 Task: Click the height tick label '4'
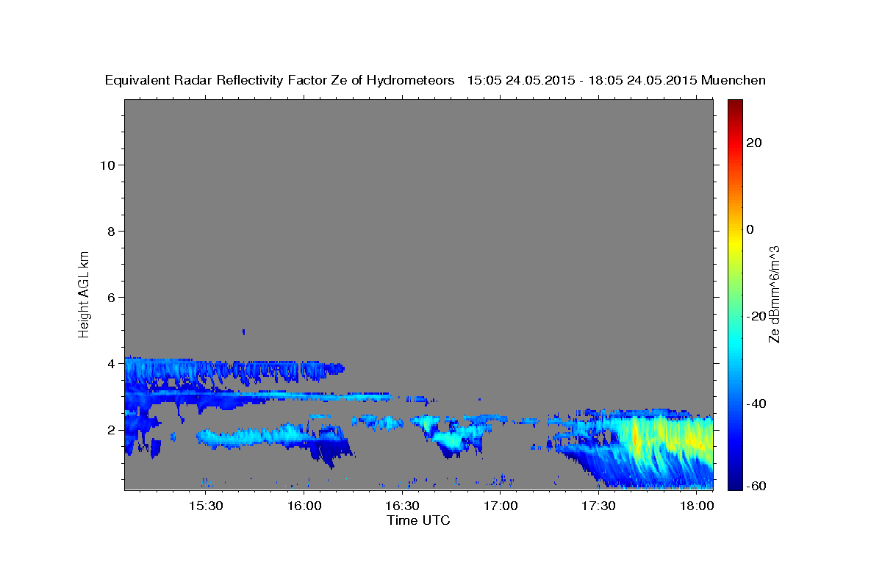point(112,363)
